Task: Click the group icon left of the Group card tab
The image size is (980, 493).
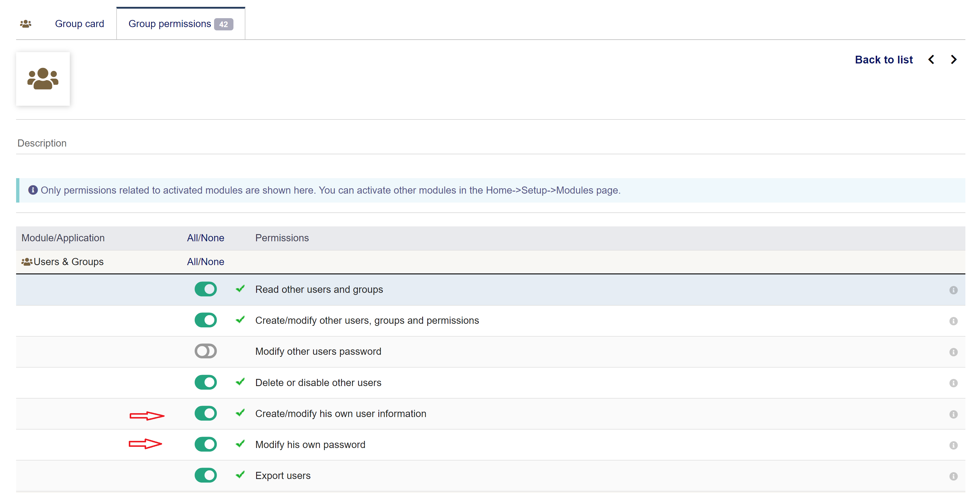Action: [25, 24]
